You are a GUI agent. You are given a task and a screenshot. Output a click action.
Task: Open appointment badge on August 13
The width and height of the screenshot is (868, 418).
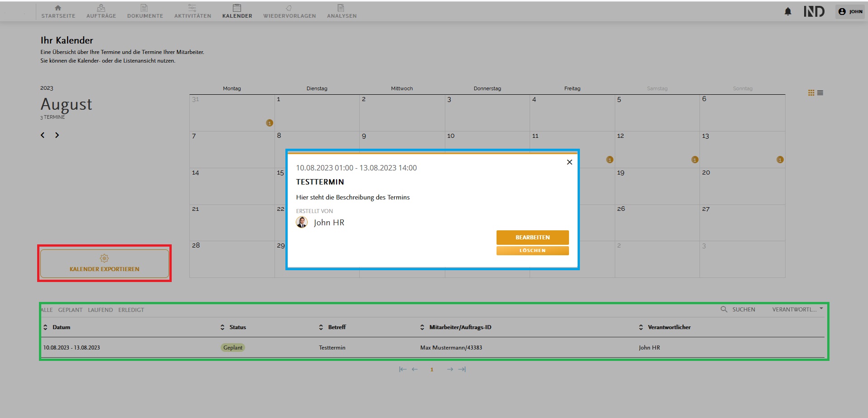click(780, 160)
